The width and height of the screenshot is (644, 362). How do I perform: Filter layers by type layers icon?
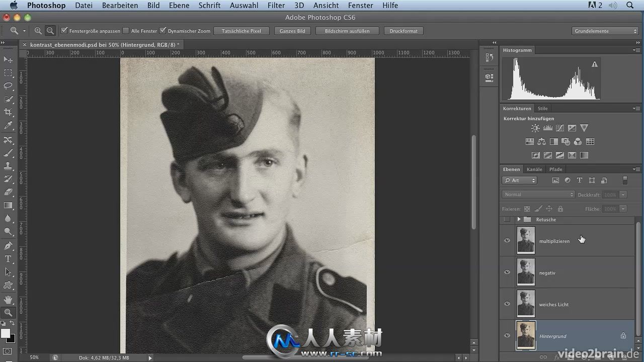[x=580, y=180]
